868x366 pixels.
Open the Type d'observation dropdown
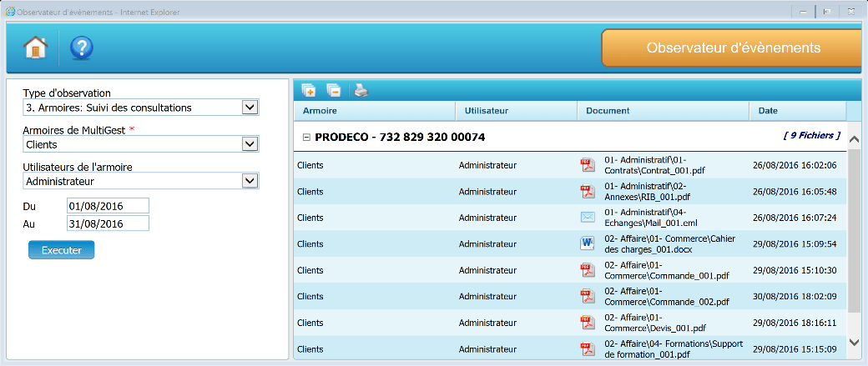pos(249,108)
